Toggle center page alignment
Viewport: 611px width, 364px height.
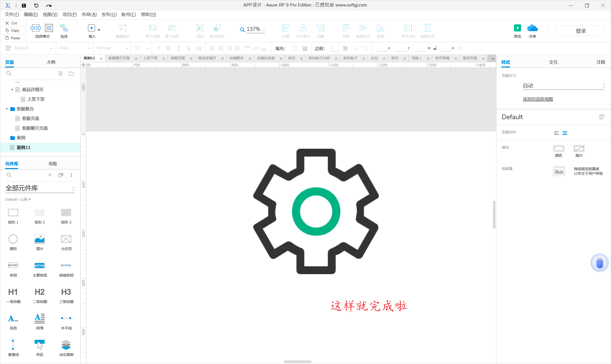pos(565,133)
